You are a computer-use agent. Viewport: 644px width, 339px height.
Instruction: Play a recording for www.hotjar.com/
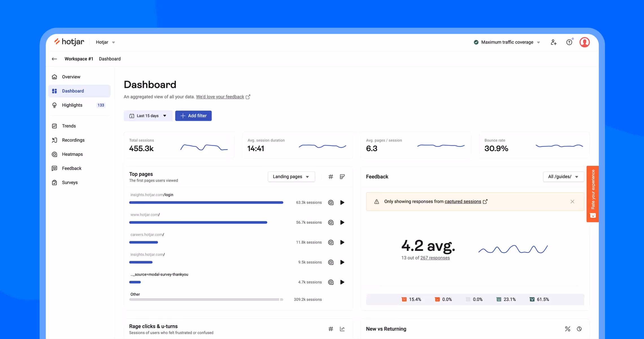tap(342, 222)
